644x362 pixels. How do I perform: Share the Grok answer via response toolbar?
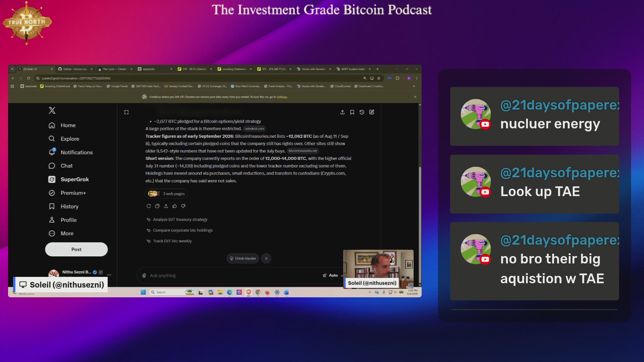[x=166, y=206]
